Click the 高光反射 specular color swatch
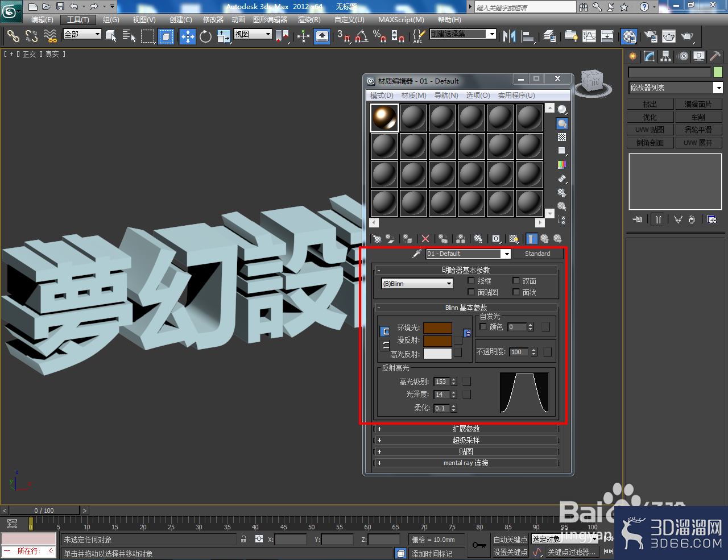The image size is (728, 560). tap(437, 354)
